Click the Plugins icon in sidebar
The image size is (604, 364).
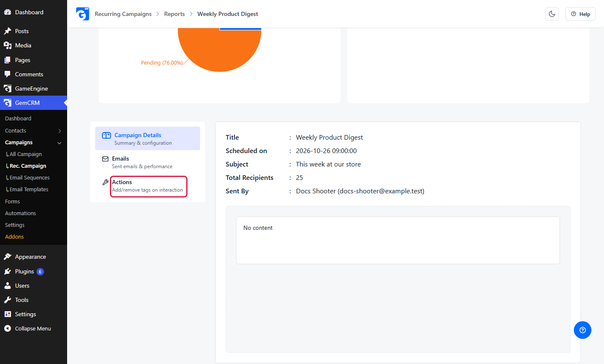click(x=8, y=271)
